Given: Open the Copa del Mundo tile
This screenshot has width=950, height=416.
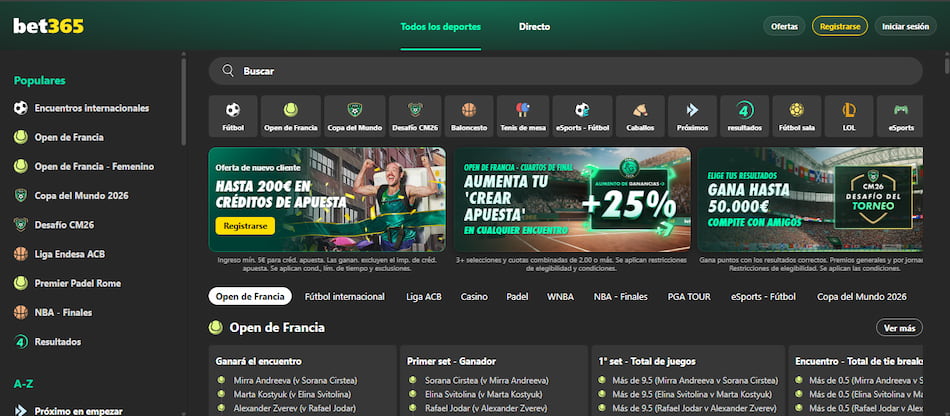Looking at the screenshot, I should pos(354,116).
